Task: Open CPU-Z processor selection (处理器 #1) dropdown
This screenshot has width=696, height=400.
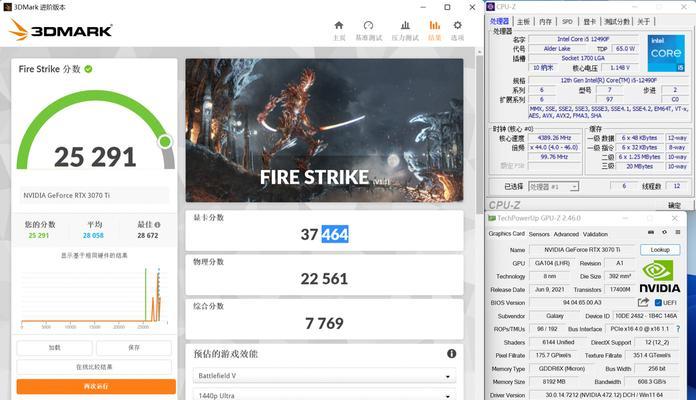Action: pos(554,186)
